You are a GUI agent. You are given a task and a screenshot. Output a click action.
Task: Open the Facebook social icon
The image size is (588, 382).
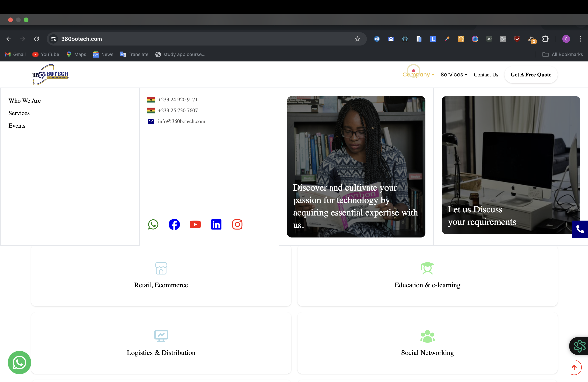pyautogui.click(x=174, y=224)
